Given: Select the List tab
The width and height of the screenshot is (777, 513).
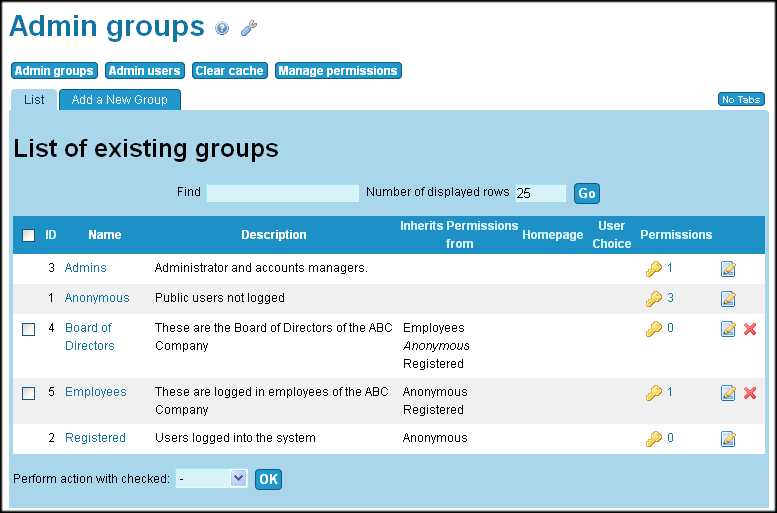Looking at the screenshot, I should pyautogui.click(x=34, y=100).
